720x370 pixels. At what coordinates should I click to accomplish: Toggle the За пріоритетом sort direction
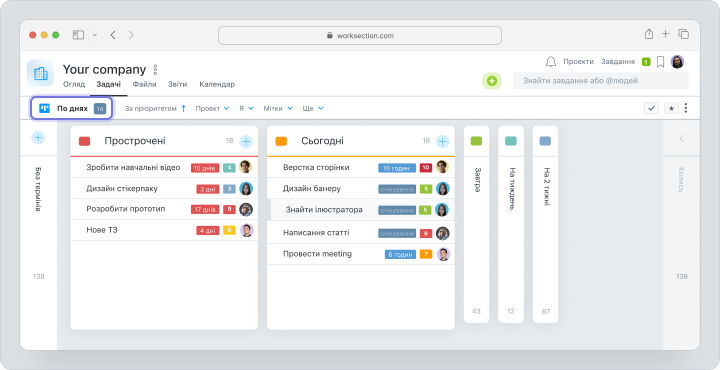pyautogui.click(x=183, y=108)
